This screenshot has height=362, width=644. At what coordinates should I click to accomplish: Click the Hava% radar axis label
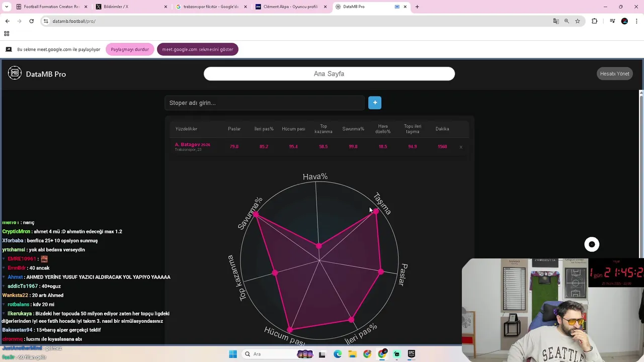tap(315, 176)
